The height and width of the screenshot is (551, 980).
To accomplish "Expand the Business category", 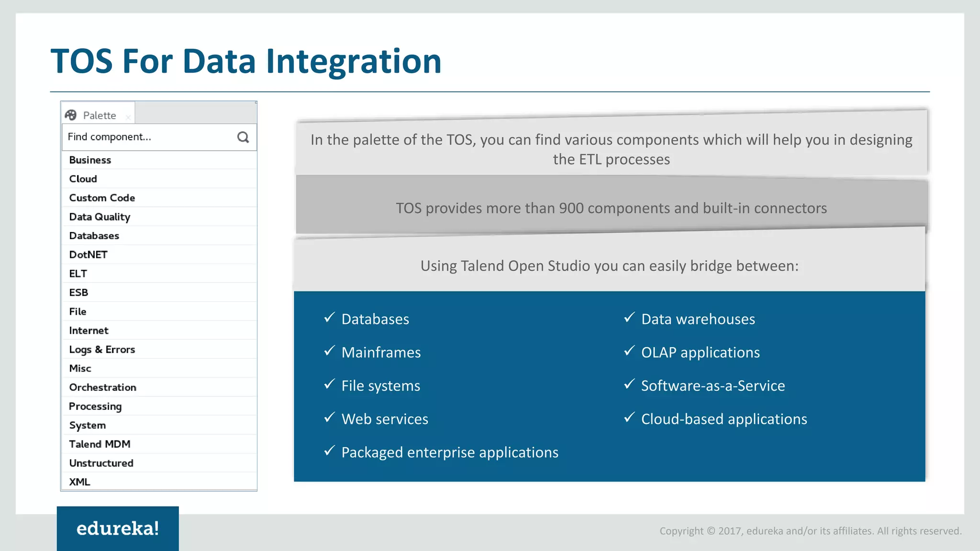I will pyautogui.click(x=90, y=160).
